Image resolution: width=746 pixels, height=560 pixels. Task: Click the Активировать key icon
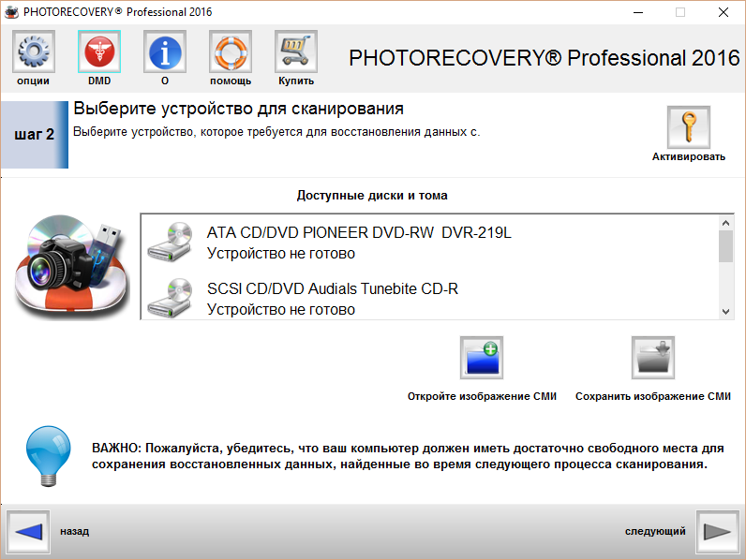click(689, 127)
